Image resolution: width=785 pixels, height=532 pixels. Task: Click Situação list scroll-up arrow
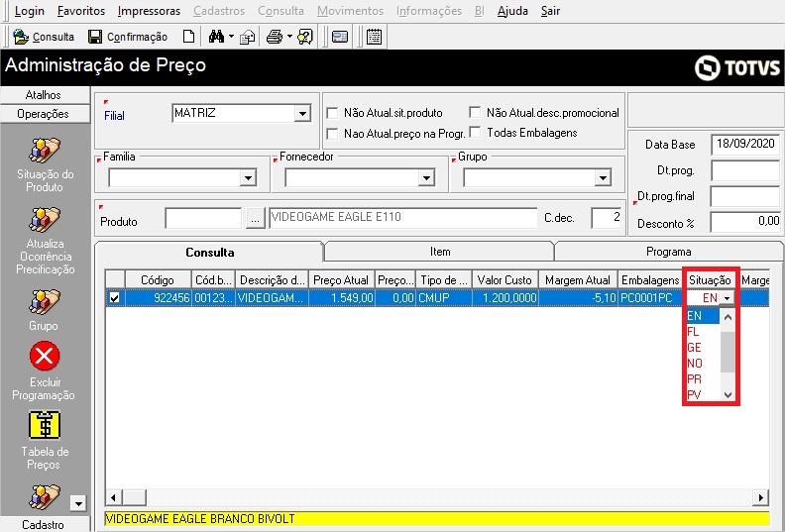(x=728, y=316)
